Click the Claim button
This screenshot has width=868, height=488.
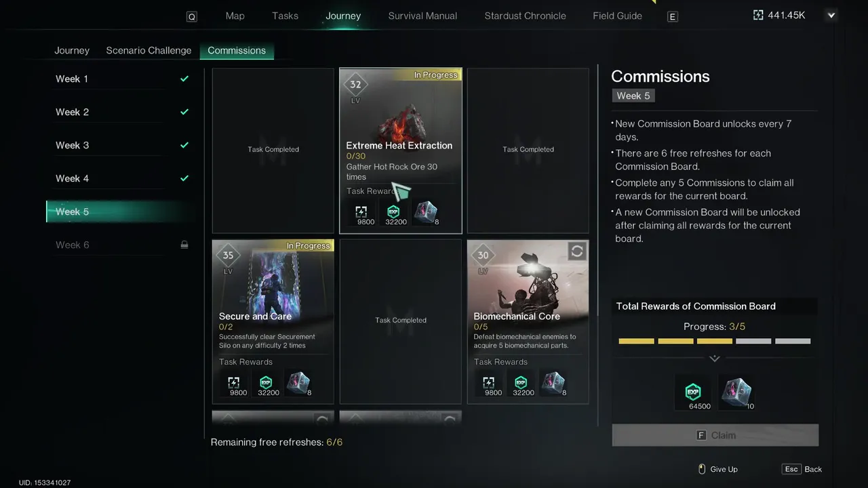(x=715, y=435)
